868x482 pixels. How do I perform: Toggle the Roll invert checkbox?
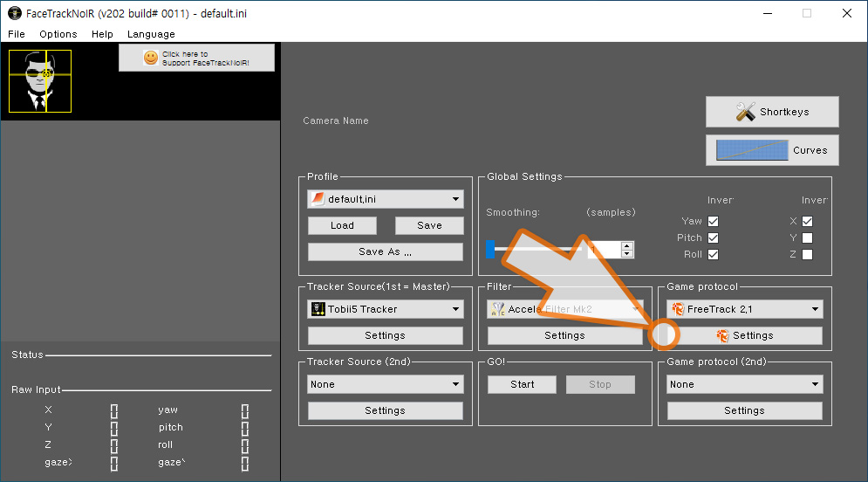pyautogui.click(x=713, y=254)
